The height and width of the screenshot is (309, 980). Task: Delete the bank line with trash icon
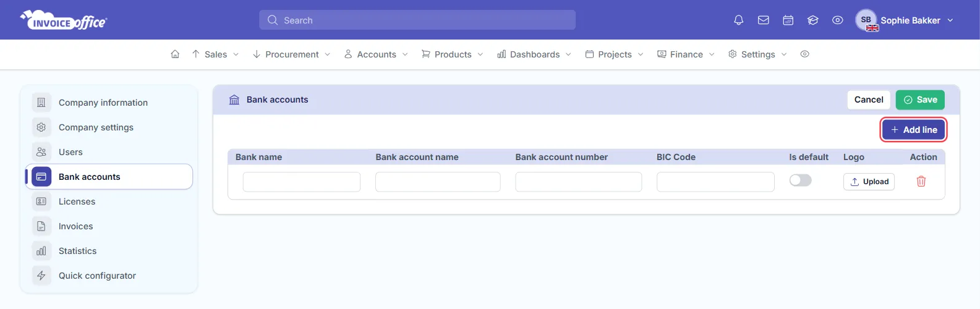pos(921,181)
